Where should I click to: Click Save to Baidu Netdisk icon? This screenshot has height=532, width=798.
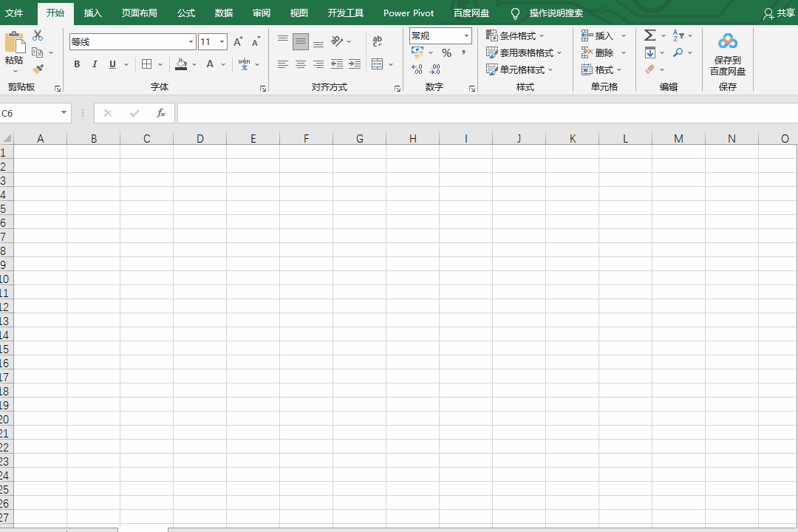[727, 41]
